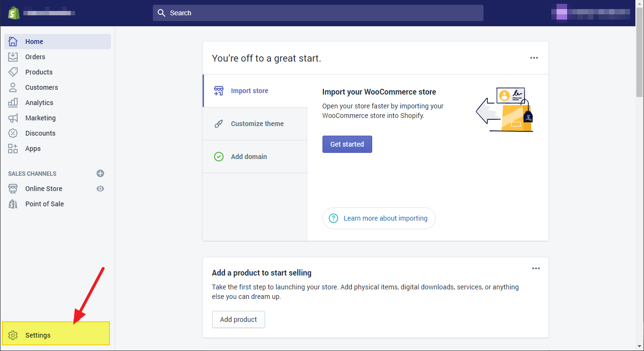Open the account menu in top right
The width and height of the screenshot is (644, 351).
click(x=592, y=13)
